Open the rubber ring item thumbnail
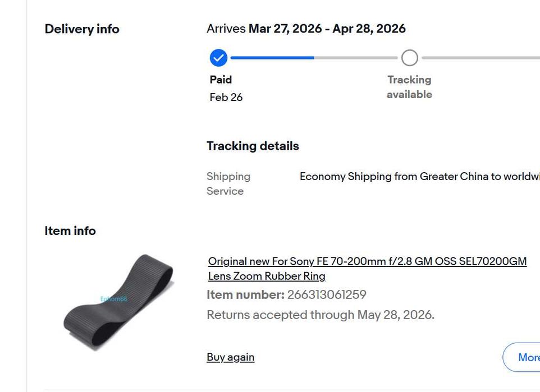 coord(118,302)
